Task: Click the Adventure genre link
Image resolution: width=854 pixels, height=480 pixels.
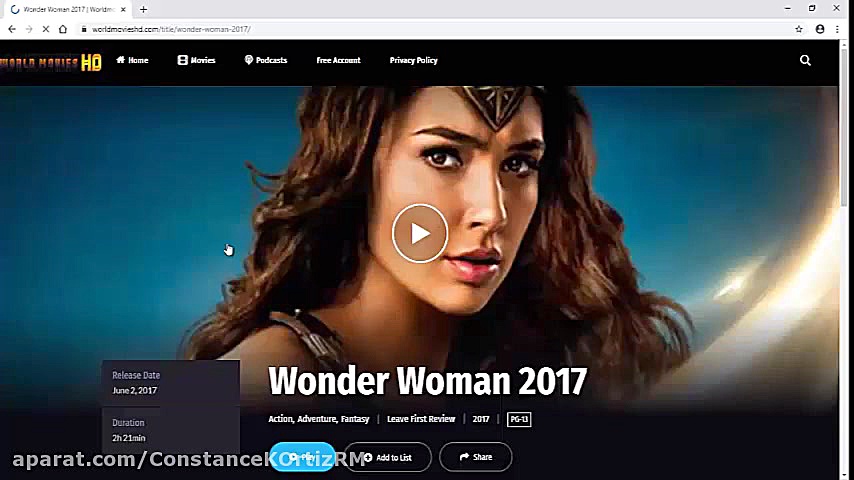Action: click(317, 419)
